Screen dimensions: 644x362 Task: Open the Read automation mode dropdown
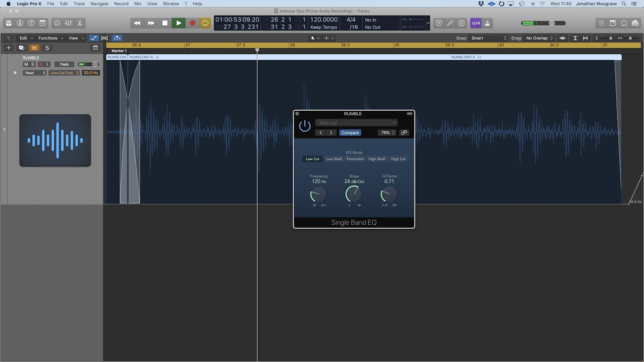(35, 73)
